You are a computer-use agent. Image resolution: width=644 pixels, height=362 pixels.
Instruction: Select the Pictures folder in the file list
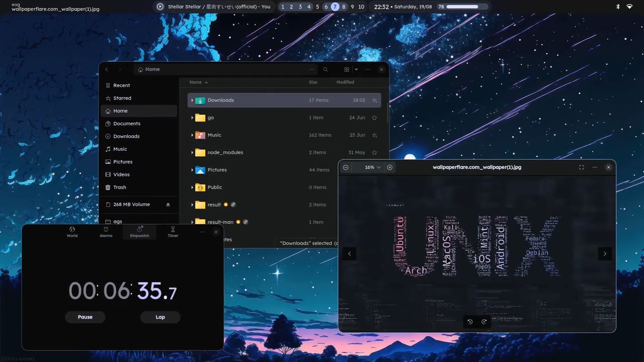[284, 170]
